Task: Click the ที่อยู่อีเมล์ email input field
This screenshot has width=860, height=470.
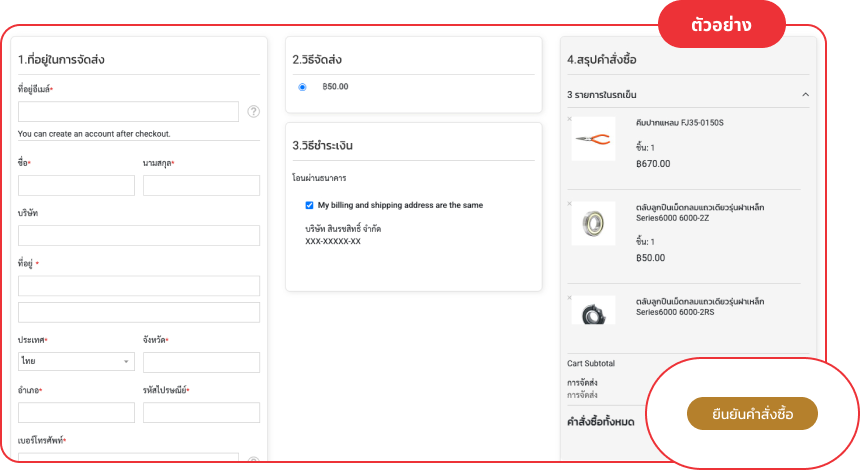Action: pos(128,111)
